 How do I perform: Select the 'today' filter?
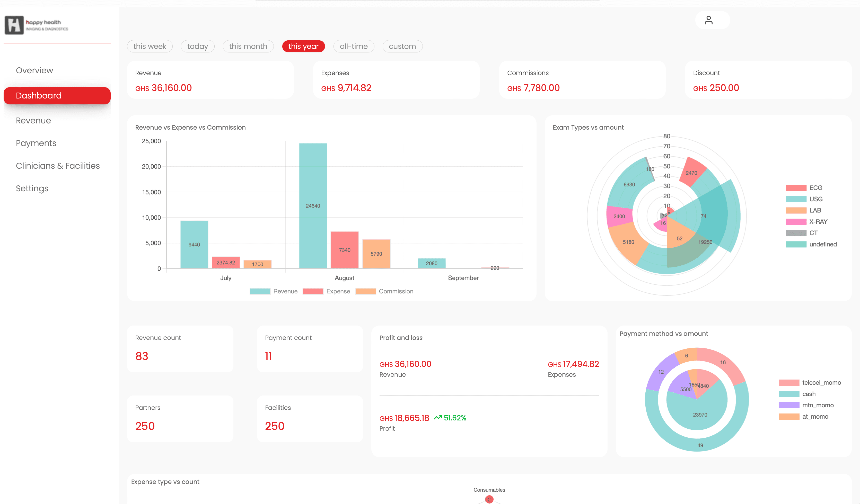(x=198, y=46)
